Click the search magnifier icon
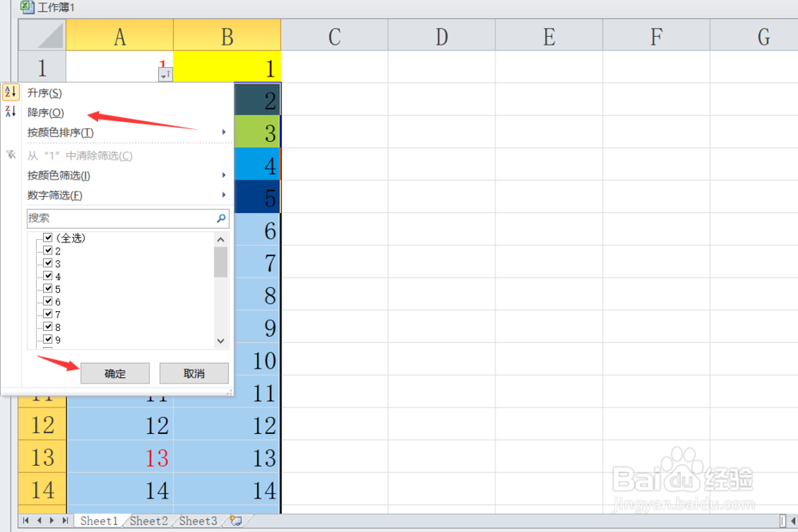This screenshot has width=798, height=532. coord(221,219)
